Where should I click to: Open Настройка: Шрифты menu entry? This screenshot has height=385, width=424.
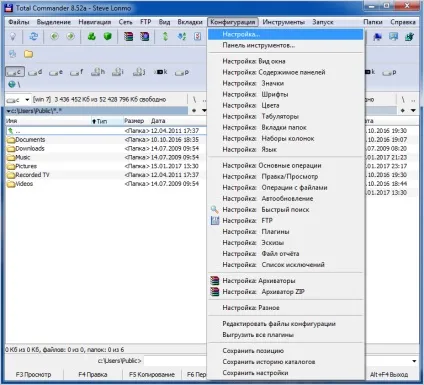point(285,94)
